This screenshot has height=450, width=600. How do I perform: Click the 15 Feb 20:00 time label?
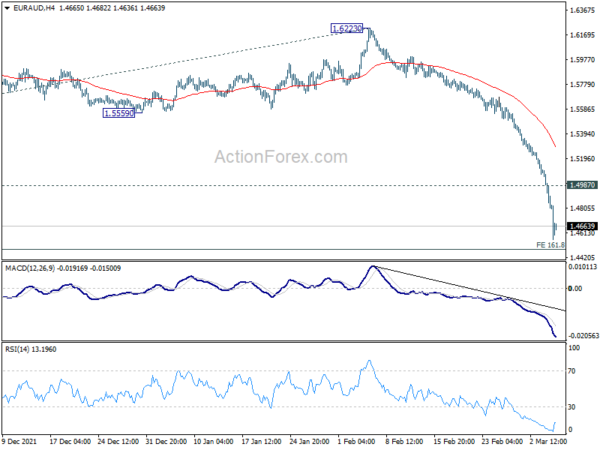click(454, 441)
